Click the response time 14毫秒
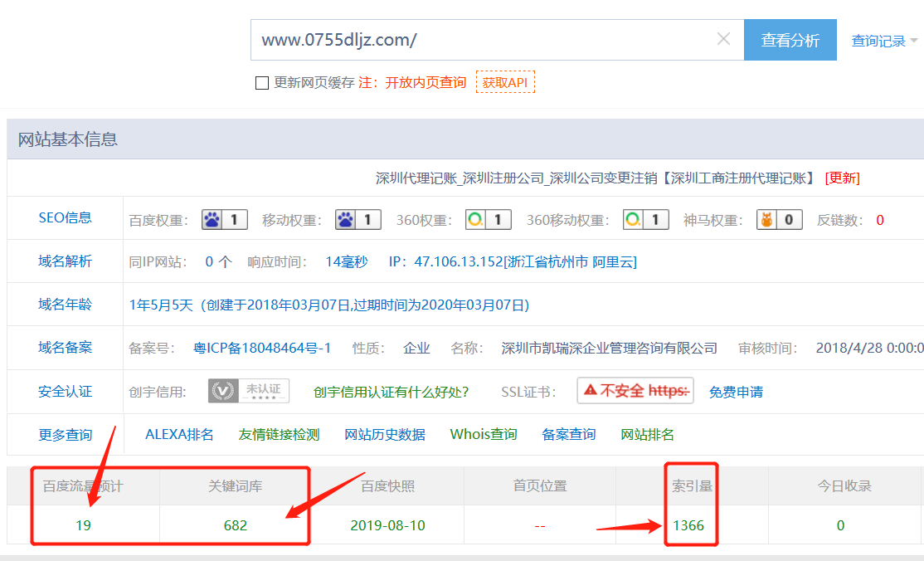The width and height of the screenshot is (924, 561). point(347,262)
